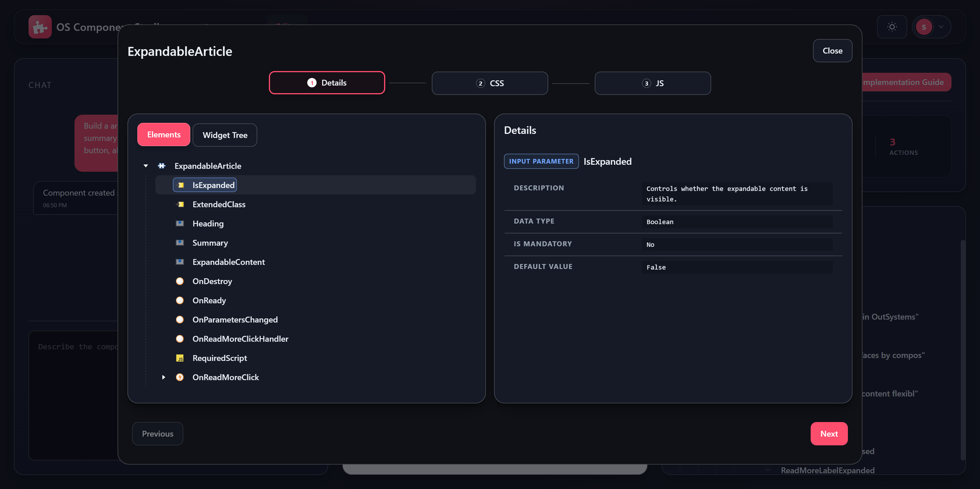Select OnDestroy in the elements tree
The height and width of the screenshot is (489, 980).
[x=212, y=281]
